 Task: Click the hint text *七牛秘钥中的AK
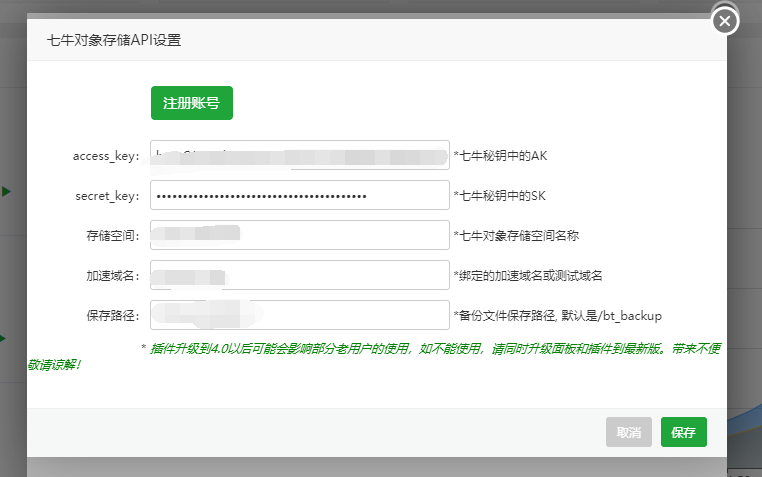[x=500, y=156]
